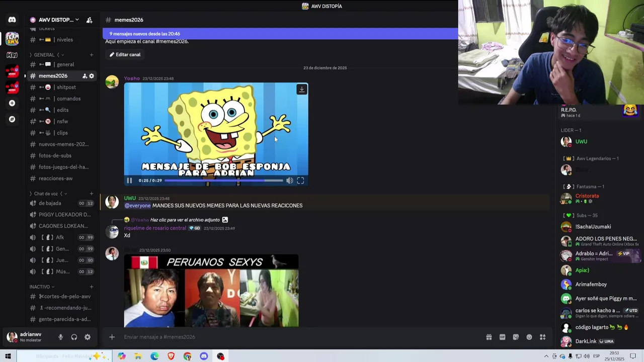
Task: Seek in the SpongeBob video progress bar
Action: coord(224,180)
